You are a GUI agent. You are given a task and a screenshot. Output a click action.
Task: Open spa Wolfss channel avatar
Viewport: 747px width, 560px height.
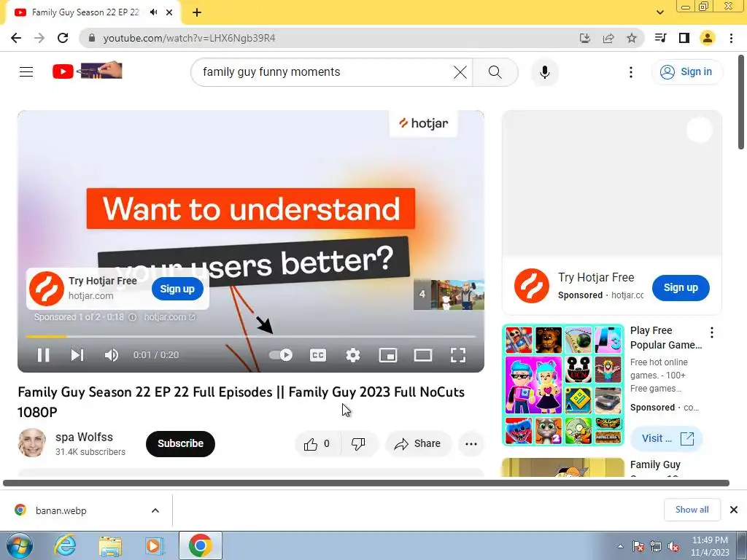32,443
